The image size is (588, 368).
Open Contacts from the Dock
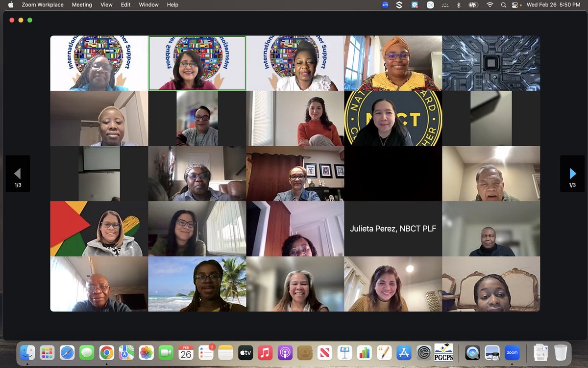(305, 352)
